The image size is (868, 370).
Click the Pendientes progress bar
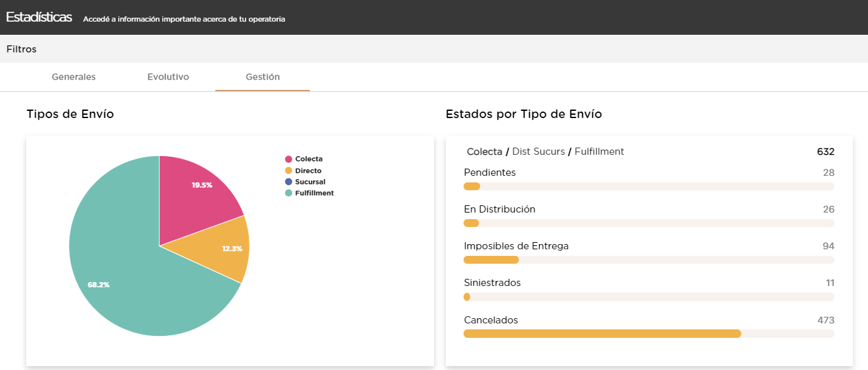[649, 186]
